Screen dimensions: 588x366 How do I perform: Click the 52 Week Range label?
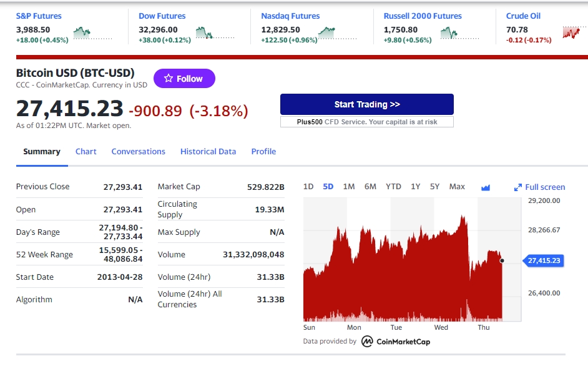(x=44, y=254)
